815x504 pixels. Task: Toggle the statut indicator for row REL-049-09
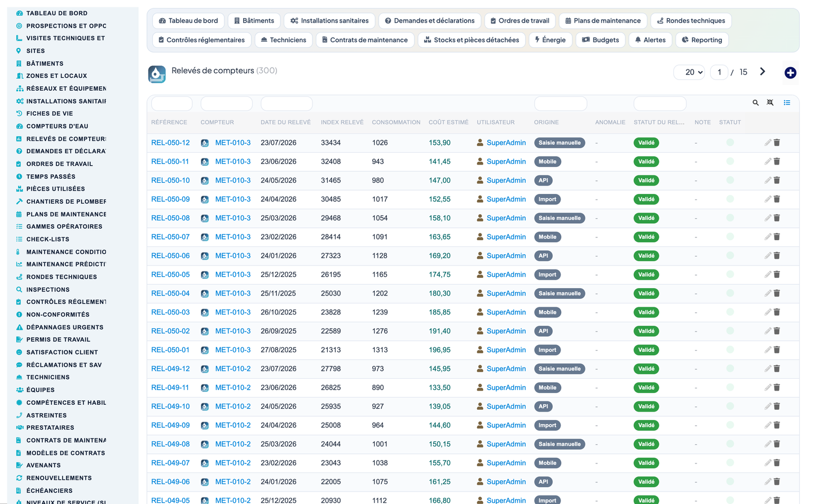click(730, 425)
